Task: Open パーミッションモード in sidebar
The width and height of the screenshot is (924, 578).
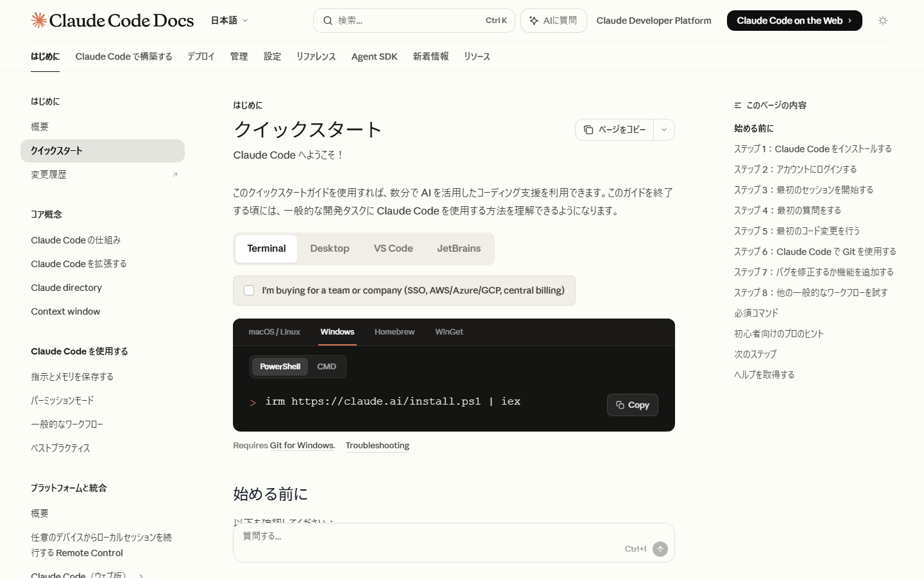Action: pos(103,401)
